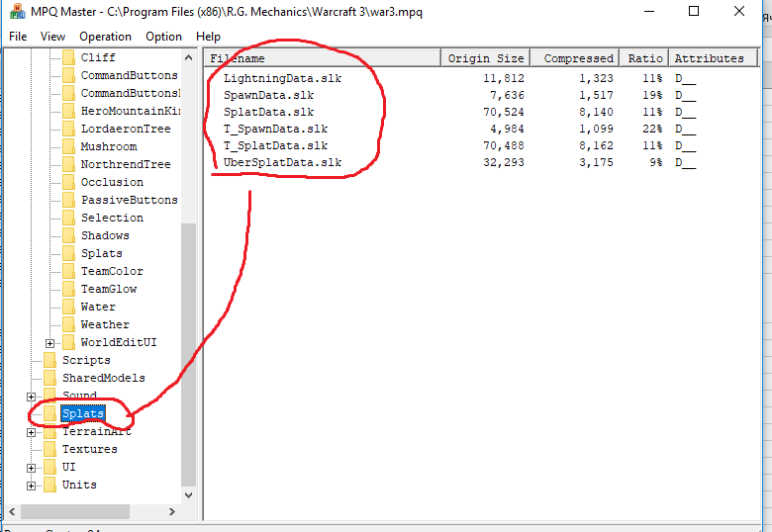Select the Occlusion folder icon
The height and width of the screenshot is (532, 772).
click(69, 182)
